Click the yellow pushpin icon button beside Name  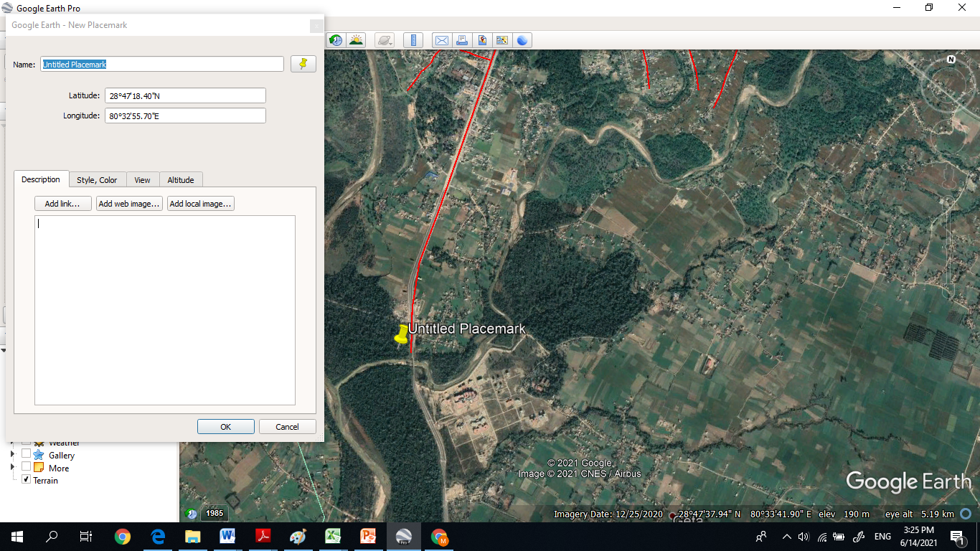click(303, 64)
